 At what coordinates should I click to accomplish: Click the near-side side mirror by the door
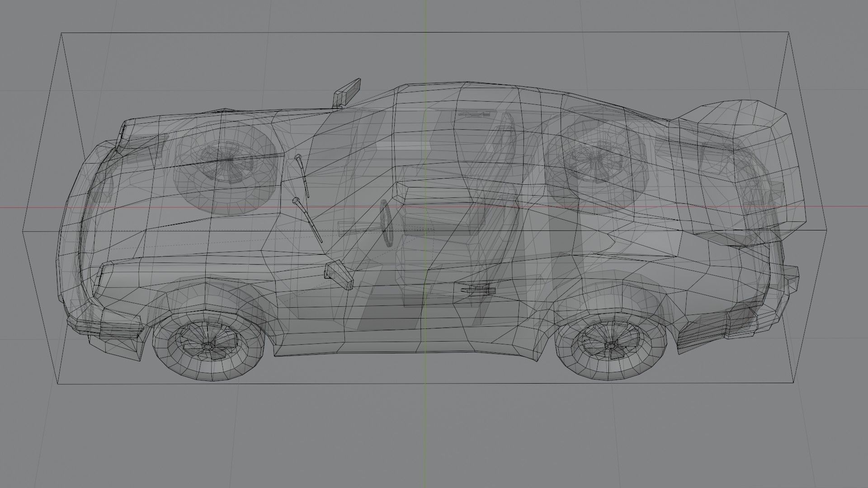338,275
